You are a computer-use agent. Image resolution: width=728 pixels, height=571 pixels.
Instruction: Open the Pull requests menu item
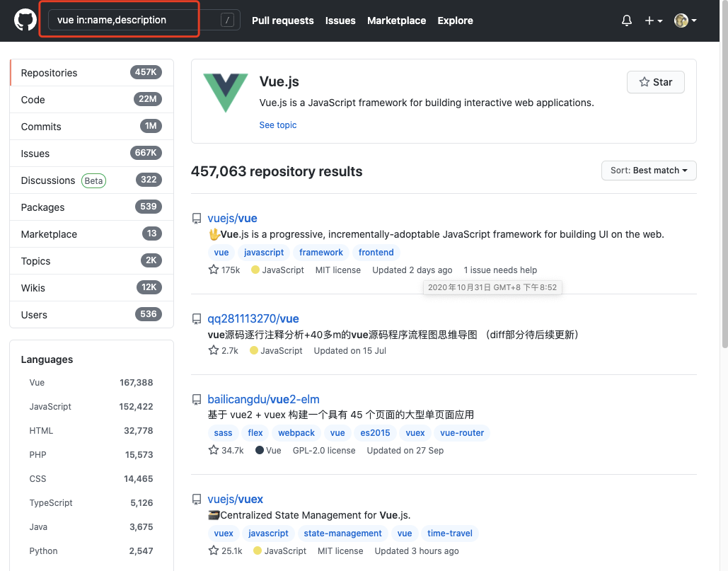pos(282,21)
